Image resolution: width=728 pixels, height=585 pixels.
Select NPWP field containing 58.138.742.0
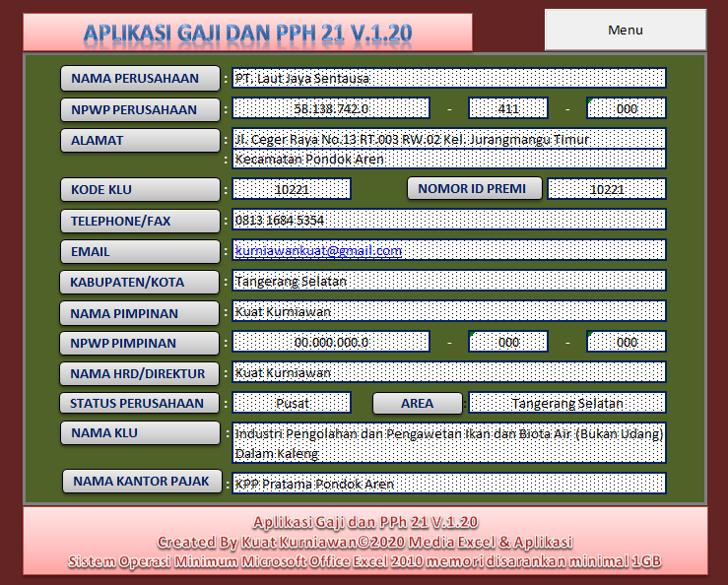(331, 108)
